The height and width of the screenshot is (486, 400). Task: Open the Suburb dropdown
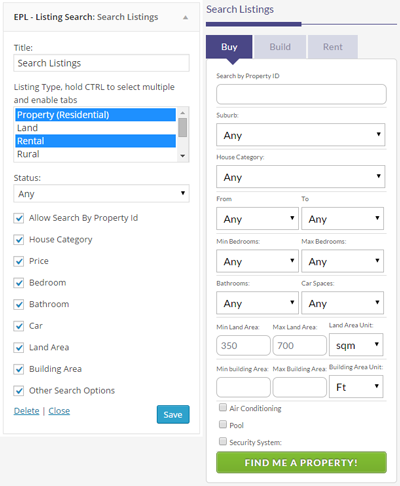[x=301, y=135]
